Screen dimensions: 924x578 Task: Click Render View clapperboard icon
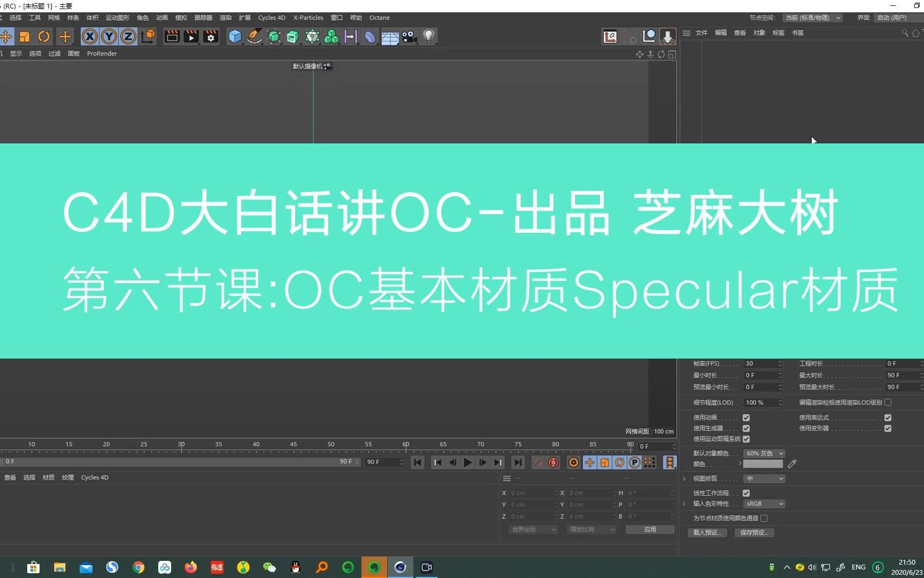coord(172,36)
